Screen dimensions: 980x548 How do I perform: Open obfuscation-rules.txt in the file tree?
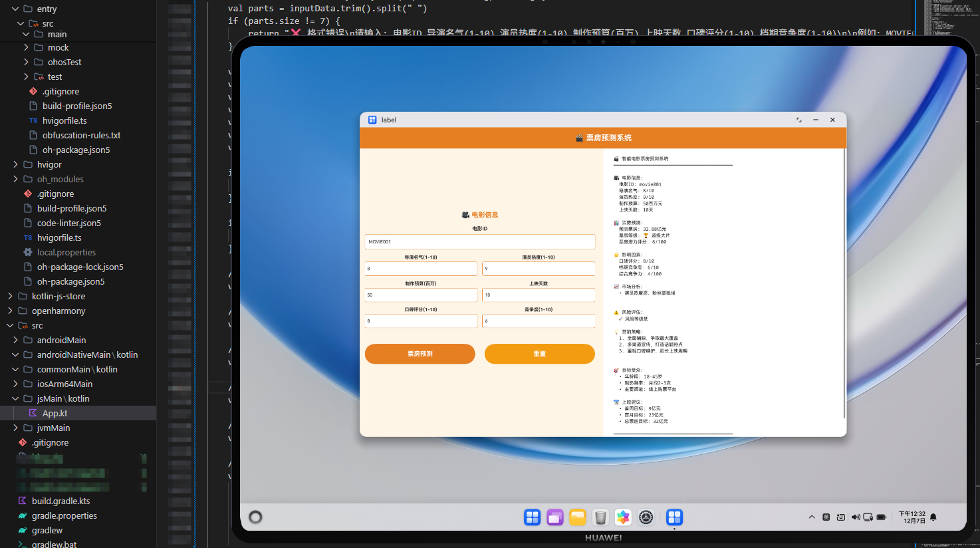(x=82, y=135)
